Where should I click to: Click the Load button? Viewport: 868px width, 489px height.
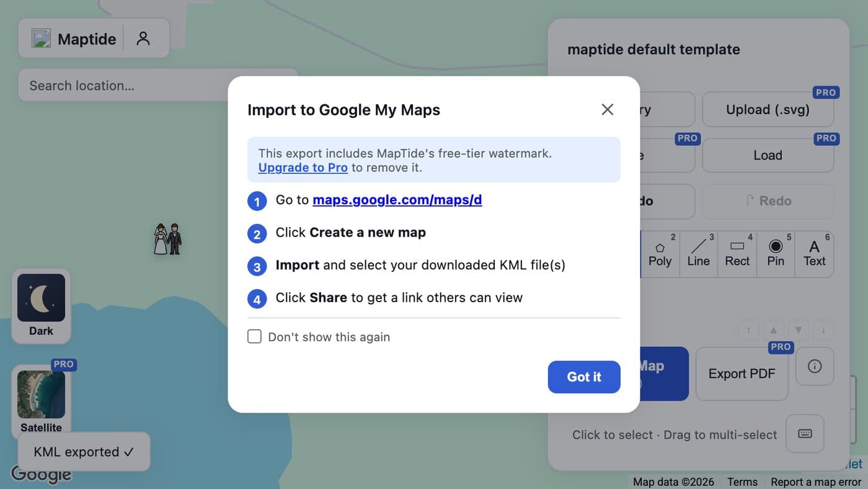[x=768, y=155]
